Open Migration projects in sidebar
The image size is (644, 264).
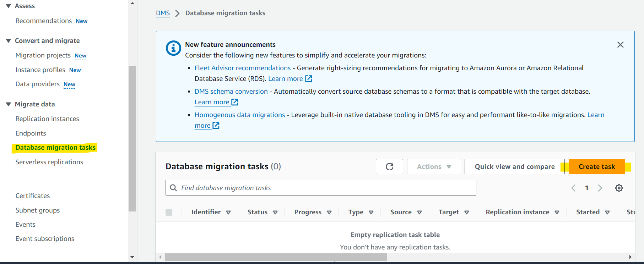pyautogui.click(x=43, y=55)
